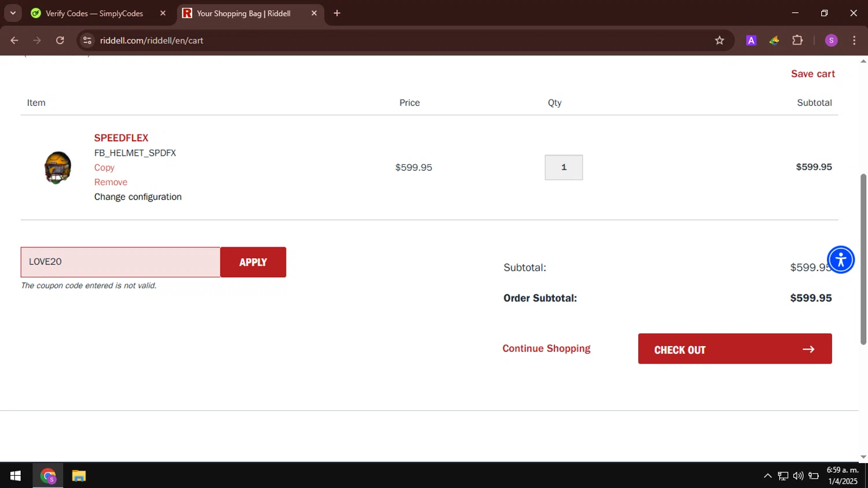The width and height of the screenshot is (868, 488).
Task: Minimize the Chrome window
Action: pyautogui.click(x=795, y=13)
